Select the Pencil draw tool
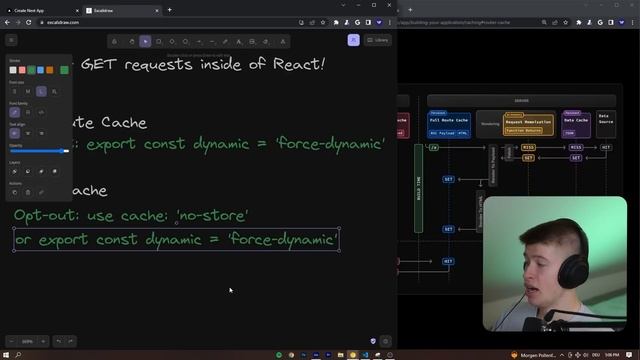 225,41
